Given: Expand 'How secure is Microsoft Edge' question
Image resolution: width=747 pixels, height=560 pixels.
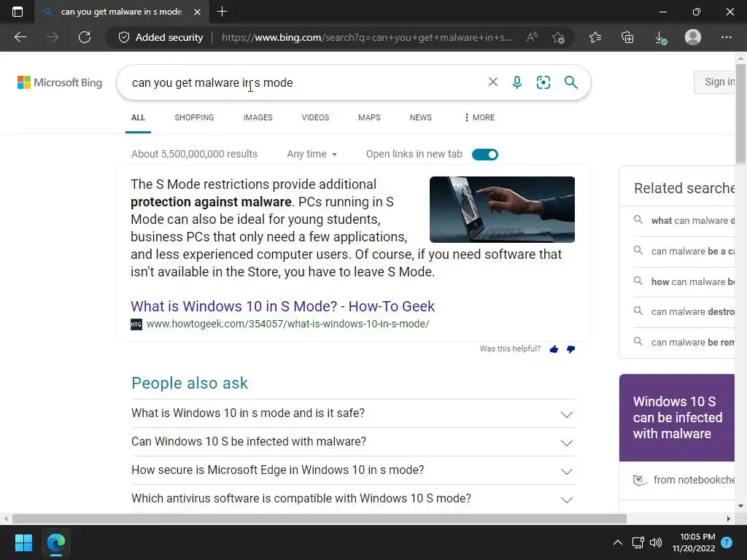Looking at the screenshot, I should [352, 470].
